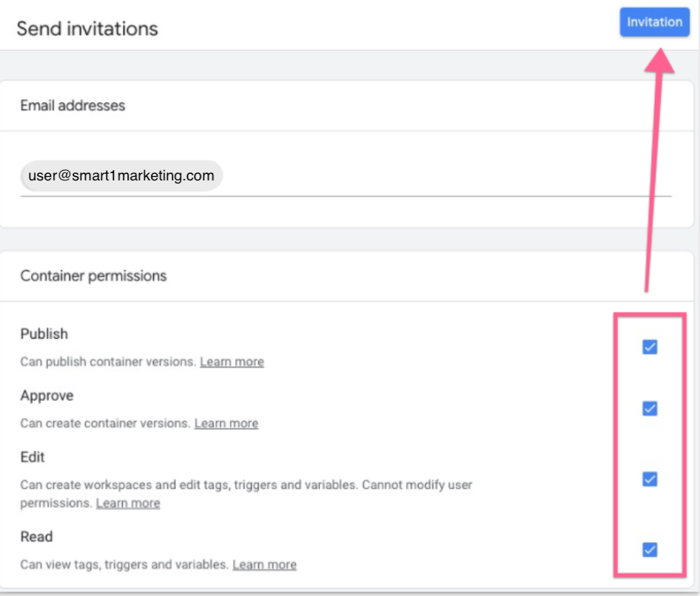Click the Container permissions section header

pyautogui.click(x=93, y=276)
